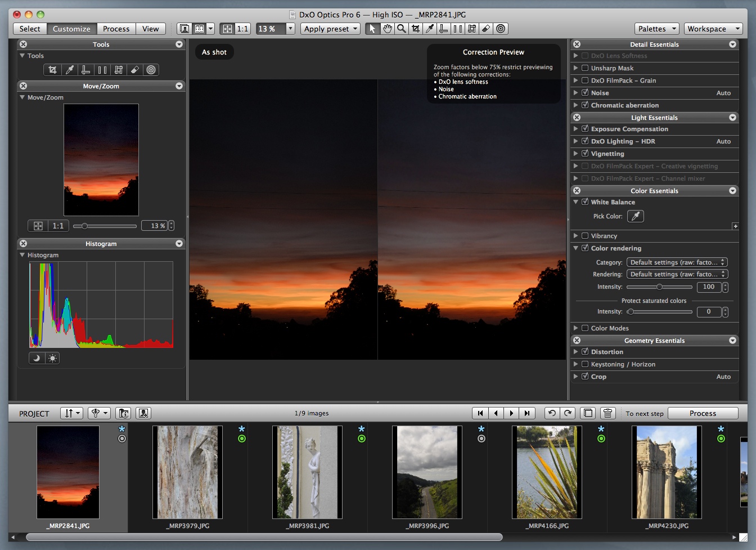Switch to the View tab
The width and height of the screenshot is (756, 550).
[150, 29]
